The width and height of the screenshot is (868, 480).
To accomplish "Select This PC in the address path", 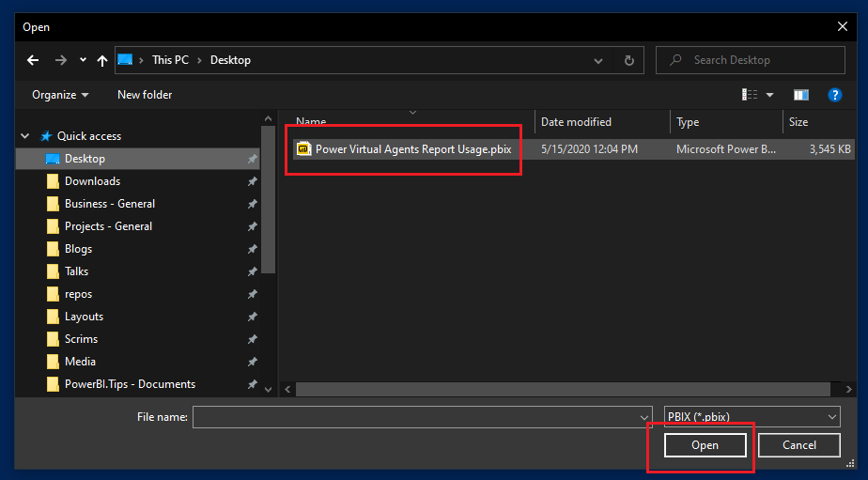I will point(170,60).
